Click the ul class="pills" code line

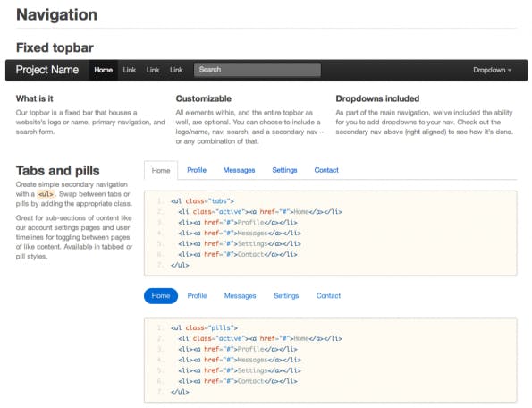[204, 327]
